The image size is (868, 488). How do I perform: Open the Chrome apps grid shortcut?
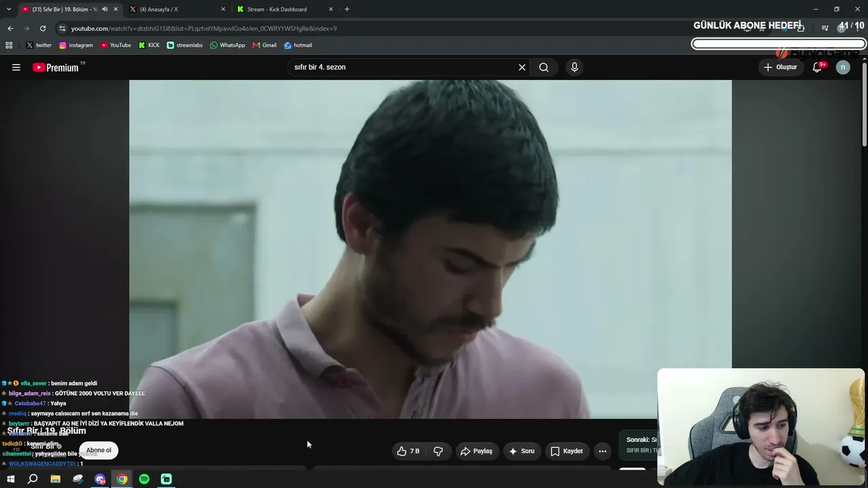(x=9, y=45)
